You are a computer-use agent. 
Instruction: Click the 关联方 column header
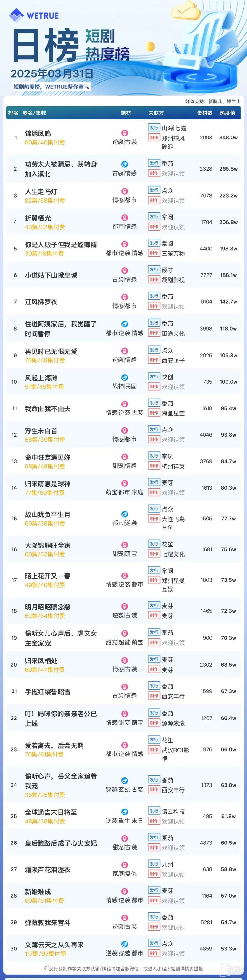point(156,113)
